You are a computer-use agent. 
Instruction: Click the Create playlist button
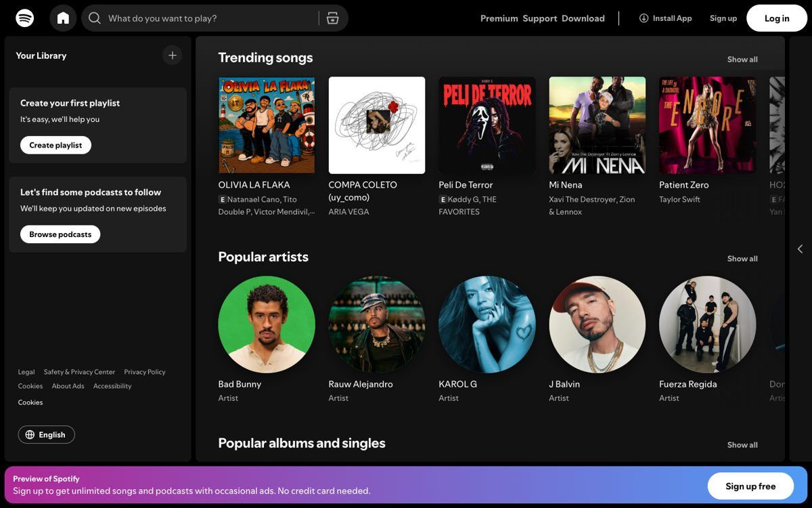pos(55,145)
